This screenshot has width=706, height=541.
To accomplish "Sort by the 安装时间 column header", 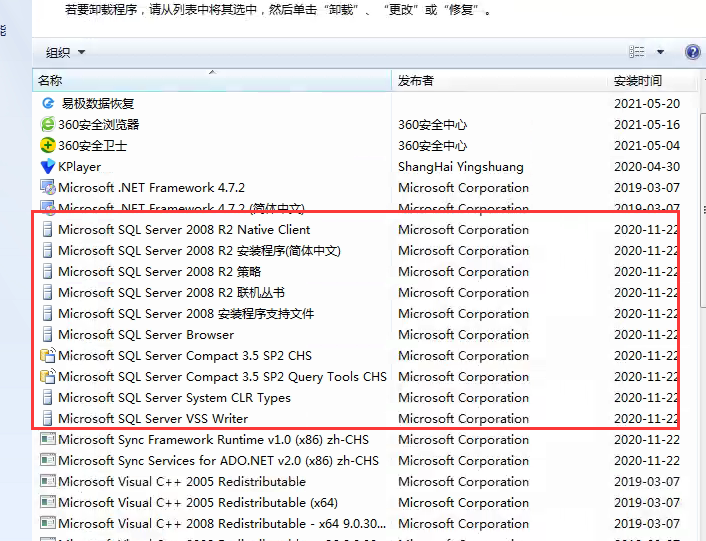I will click(652, 81).
